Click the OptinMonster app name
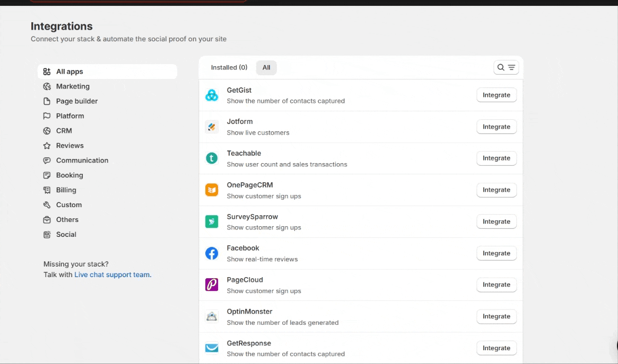Screen dimensions: 618x364 pyautogui.click(x=249, y=311)
